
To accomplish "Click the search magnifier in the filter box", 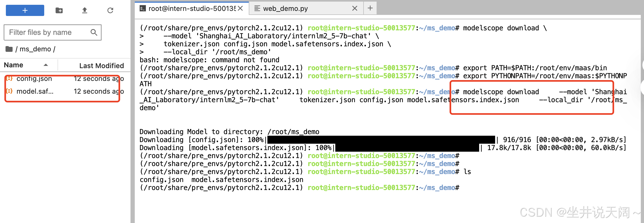I will pos(94,32).
